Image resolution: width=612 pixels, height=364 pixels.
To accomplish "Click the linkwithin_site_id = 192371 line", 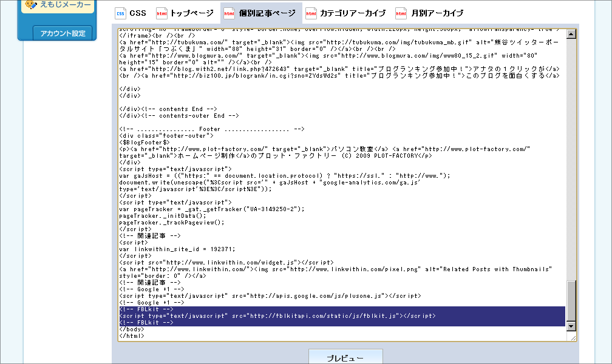I will coord(177,249).
